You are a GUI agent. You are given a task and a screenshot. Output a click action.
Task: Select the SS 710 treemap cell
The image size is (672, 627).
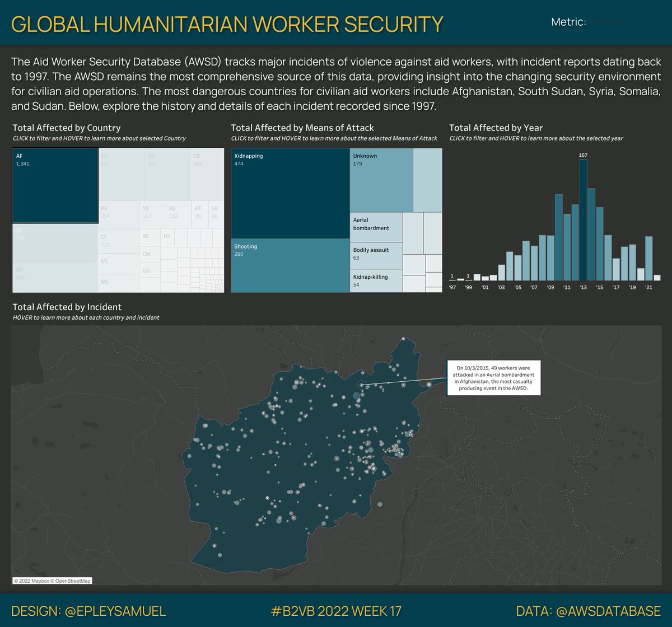point(55,242)
